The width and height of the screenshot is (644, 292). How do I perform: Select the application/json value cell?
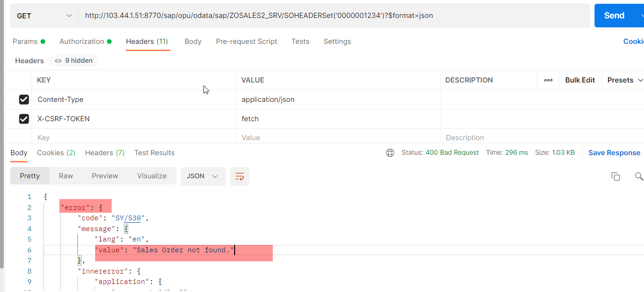point(338,100)
